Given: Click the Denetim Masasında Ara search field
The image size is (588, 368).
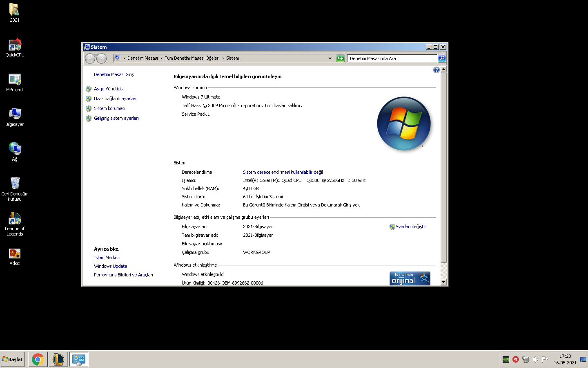Looking at the screenshot, I should pyautogui.click(x=392, y=58).
